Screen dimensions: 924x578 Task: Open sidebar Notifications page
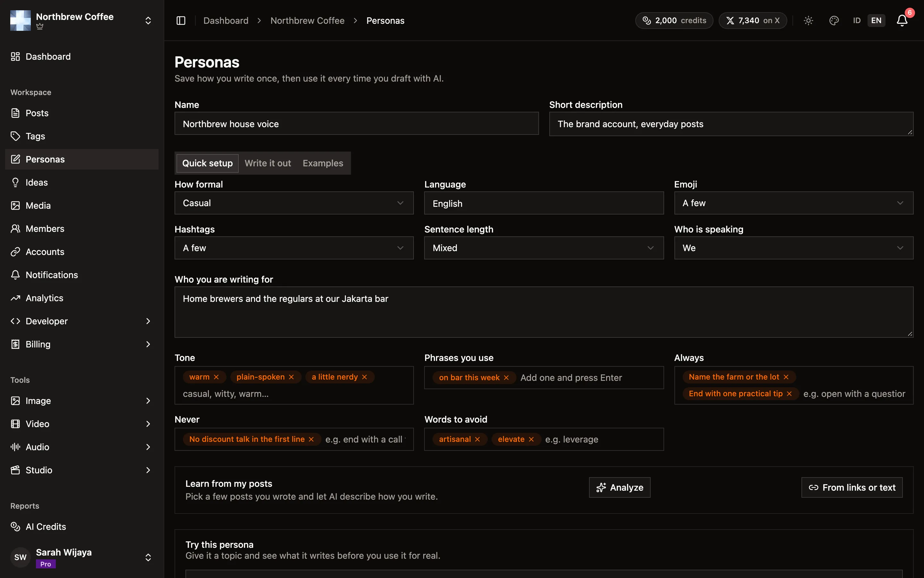click(x=82, y=275)
